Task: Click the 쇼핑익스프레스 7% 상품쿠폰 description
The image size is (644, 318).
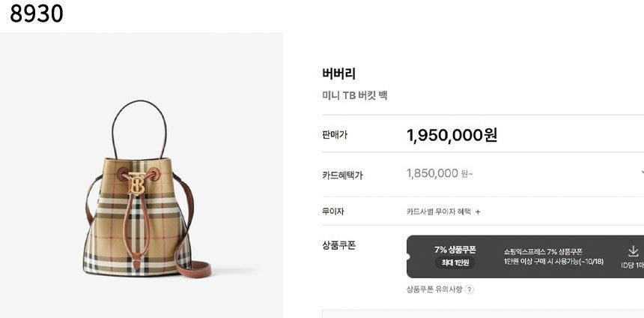Action: click(544, 251)
